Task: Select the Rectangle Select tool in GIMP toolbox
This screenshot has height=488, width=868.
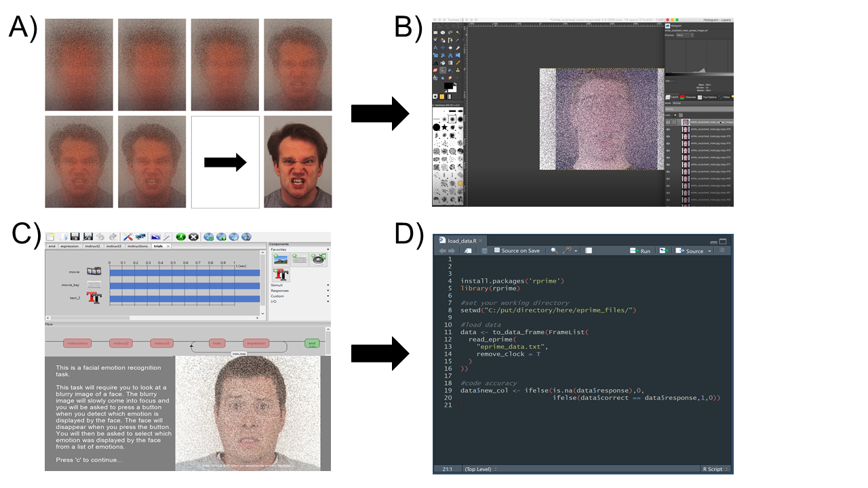Action: [435, 33]
